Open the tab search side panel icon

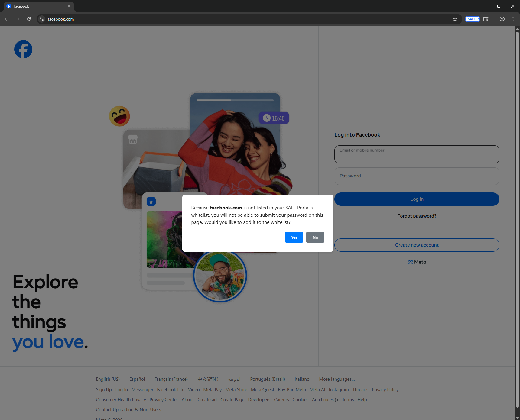pyautogui.click(x=486, y=19)
